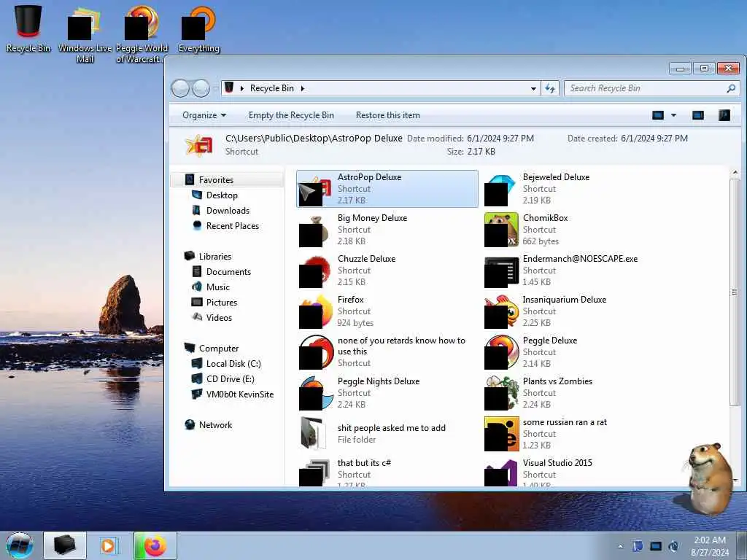Click the network tray icon
Image resolution: width=747 pixels, height=560 pixels.
click(x=656, y=546)
